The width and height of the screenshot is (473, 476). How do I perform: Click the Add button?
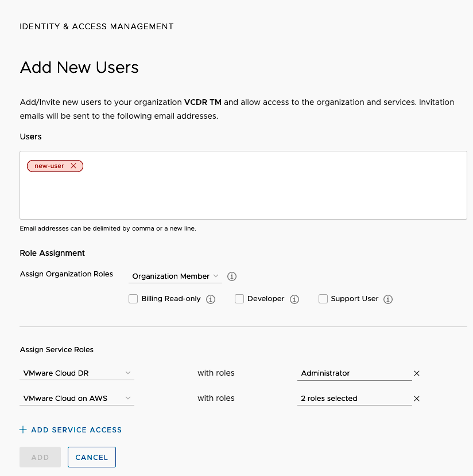40,457
